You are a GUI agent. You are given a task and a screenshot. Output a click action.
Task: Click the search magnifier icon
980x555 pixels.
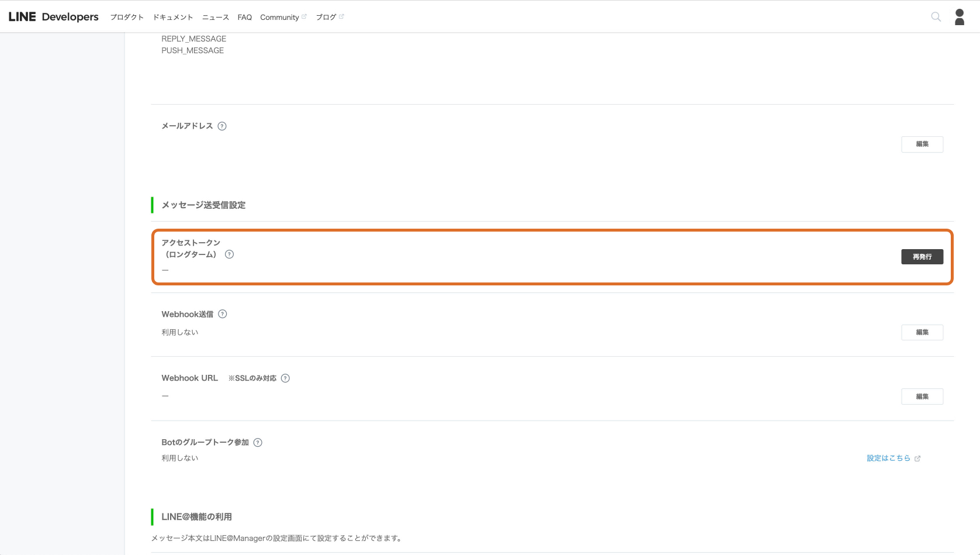[936, 17]
